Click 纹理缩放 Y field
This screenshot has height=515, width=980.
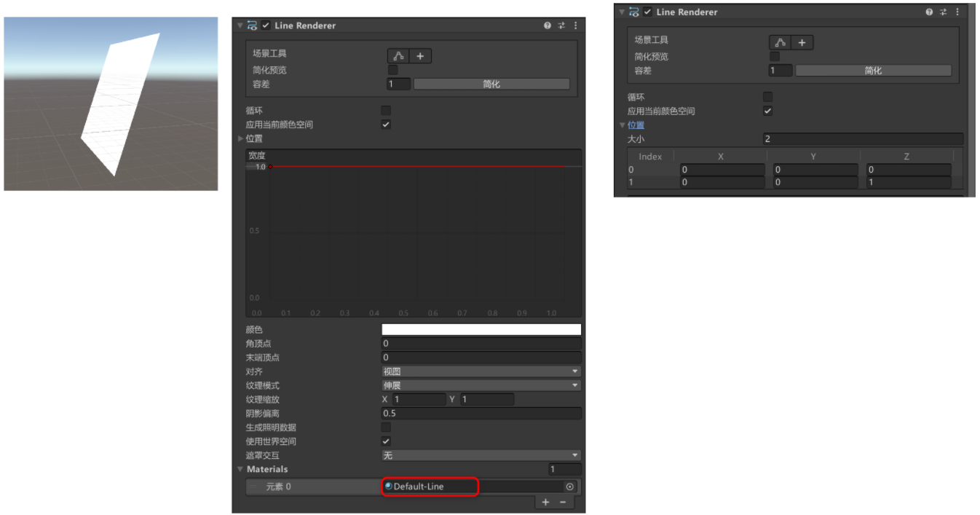[486, 399]
